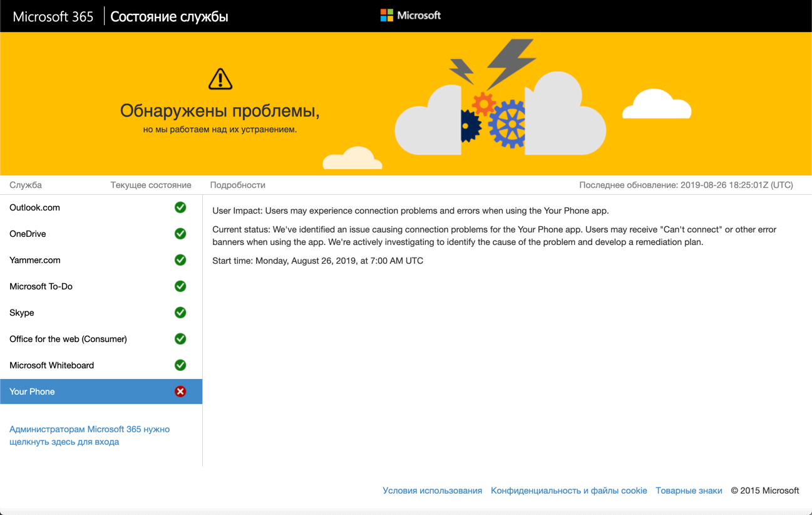Image resolution: width=812 pixels, height=515 pixels.
Task: Click the Microsoft To-Do status checkmark
Action: [x=180, y=286]
